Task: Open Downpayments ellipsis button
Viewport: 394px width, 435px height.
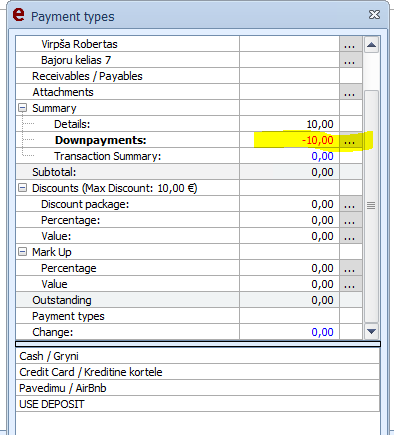Action: 351,140
